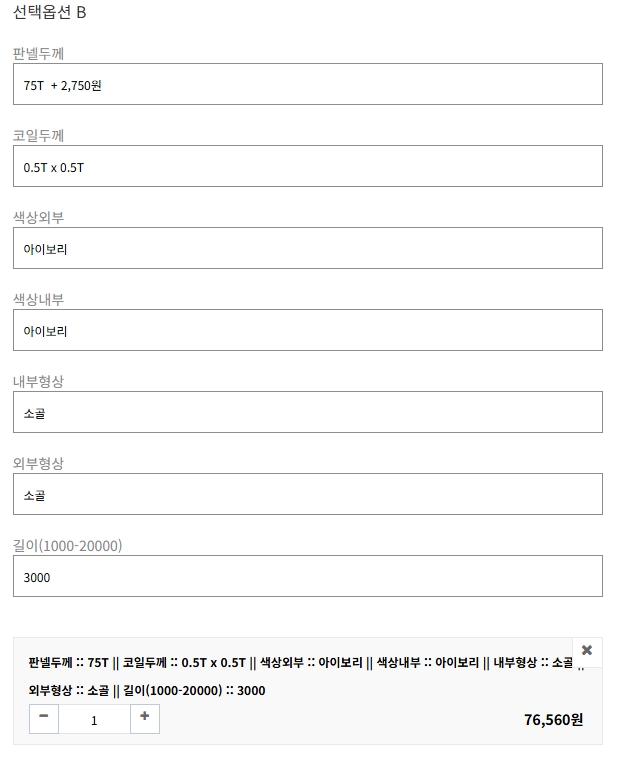Click the 색상외부 field label
The image size is (627, 766).
coord(38,217)
